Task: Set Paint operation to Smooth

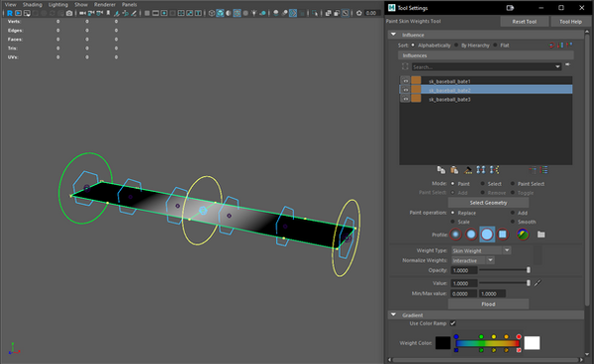Action: (x=513, y=222)
